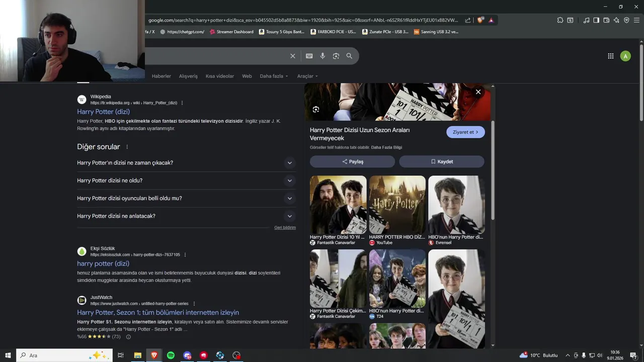The width and height of the screenshot is (644, 362).
Task: Share this page via address bar icon
Action: 468,20
